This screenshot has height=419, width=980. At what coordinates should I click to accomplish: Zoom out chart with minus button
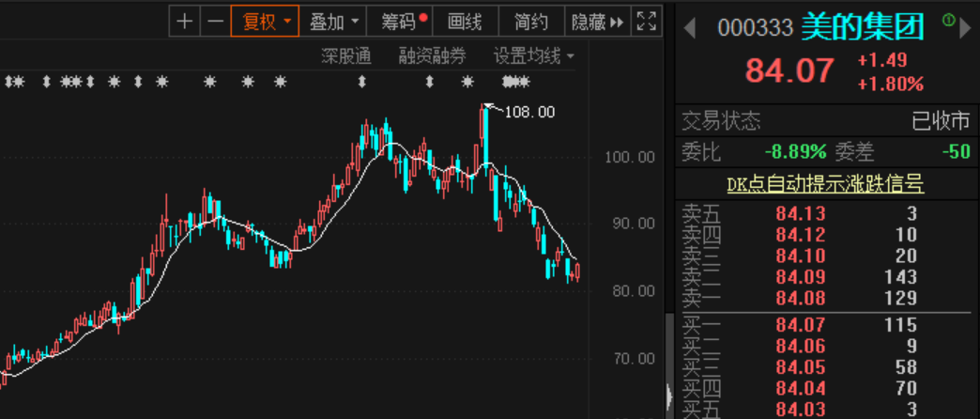216,22
